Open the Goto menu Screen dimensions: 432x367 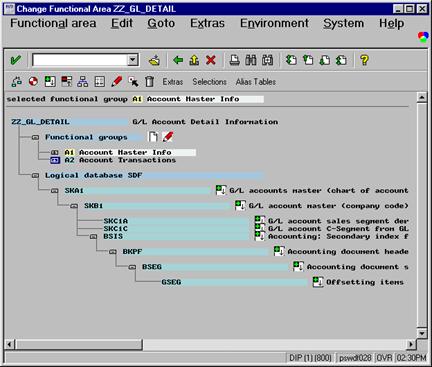(161, 23)
